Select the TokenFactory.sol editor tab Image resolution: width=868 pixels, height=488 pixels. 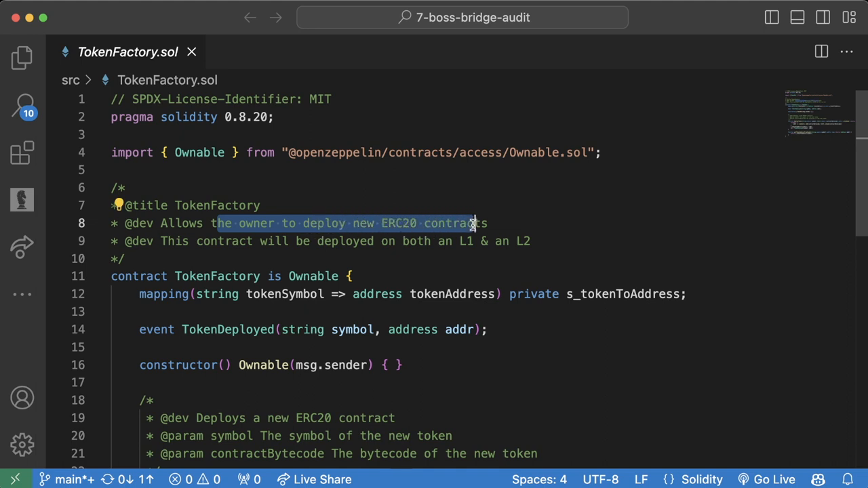click(x=127, y=52)
